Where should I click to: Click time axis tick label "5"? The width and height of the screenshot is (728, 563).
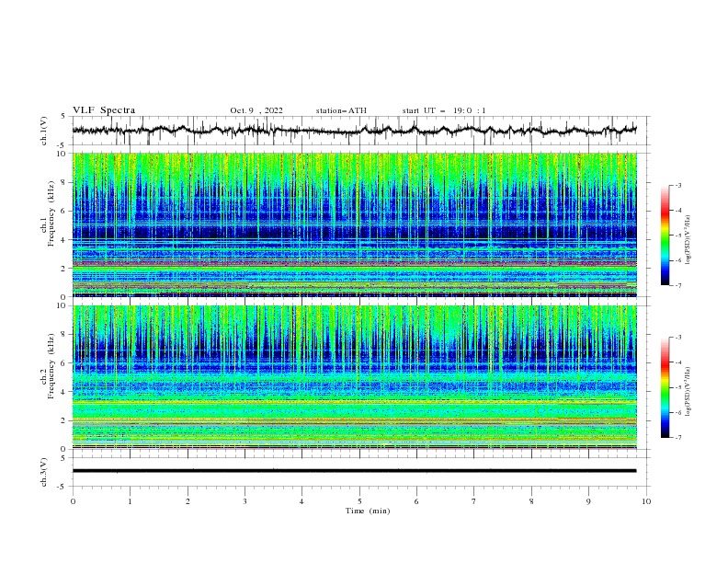[x=359, y=501]
